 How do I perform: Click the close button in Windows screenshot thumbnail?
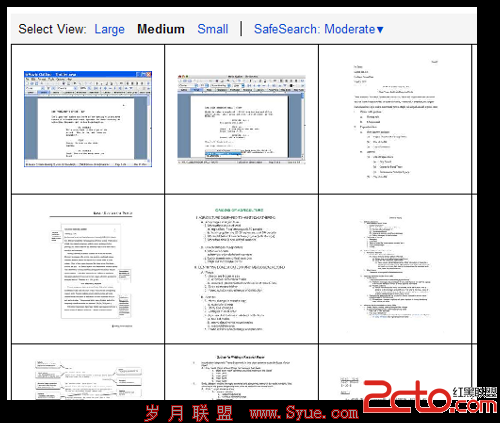pos(149,74)
